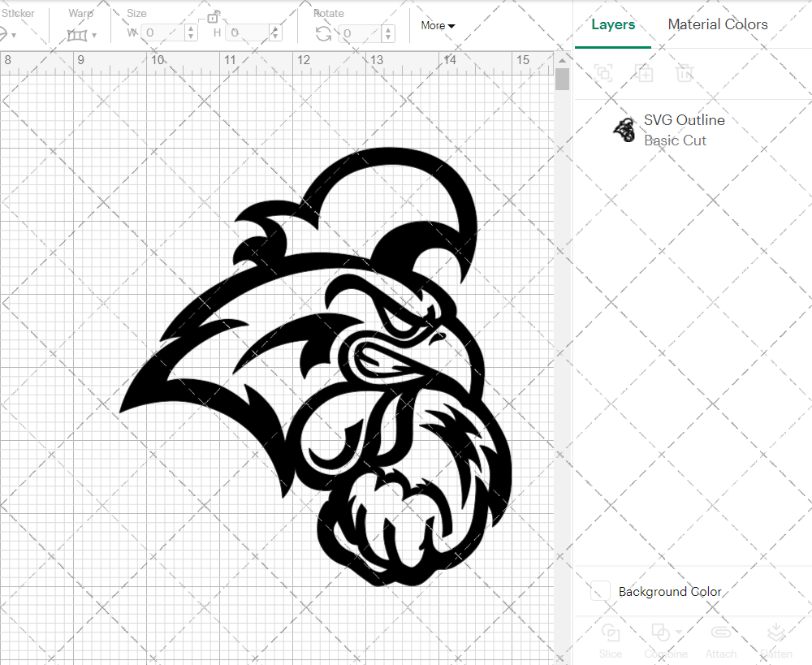Switch to the Material Colors tab
The image size is (812, 665).
pyautogui.click(x=718, y=24)
